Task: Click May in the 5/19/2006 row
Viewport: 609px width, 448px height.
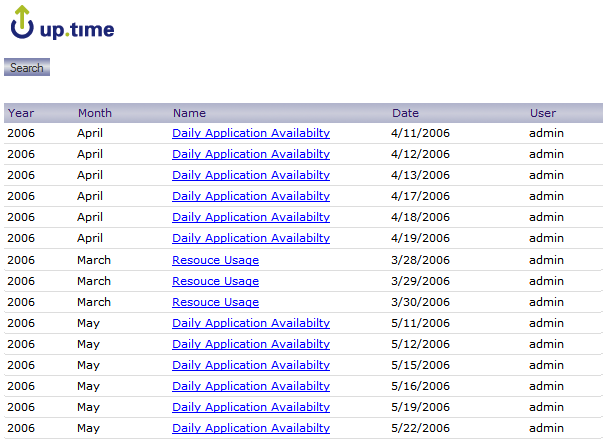Action: click(x=89, y=408)
